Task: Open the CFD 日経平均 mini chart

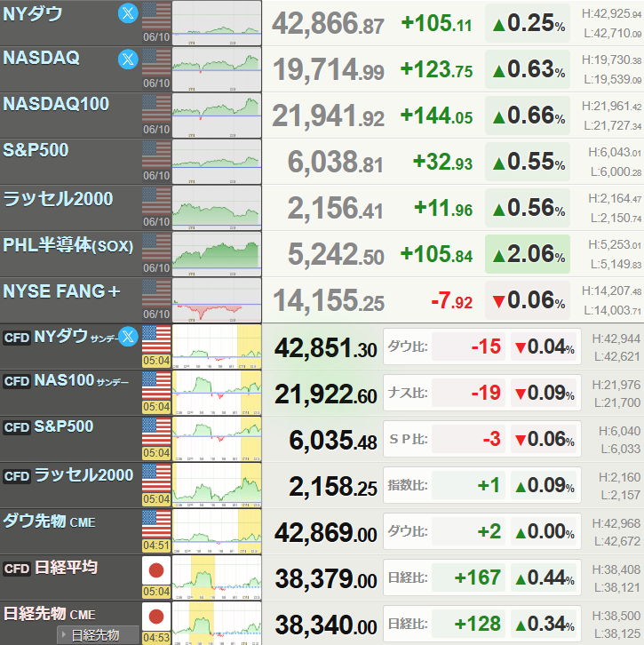Action: [217, 577]
